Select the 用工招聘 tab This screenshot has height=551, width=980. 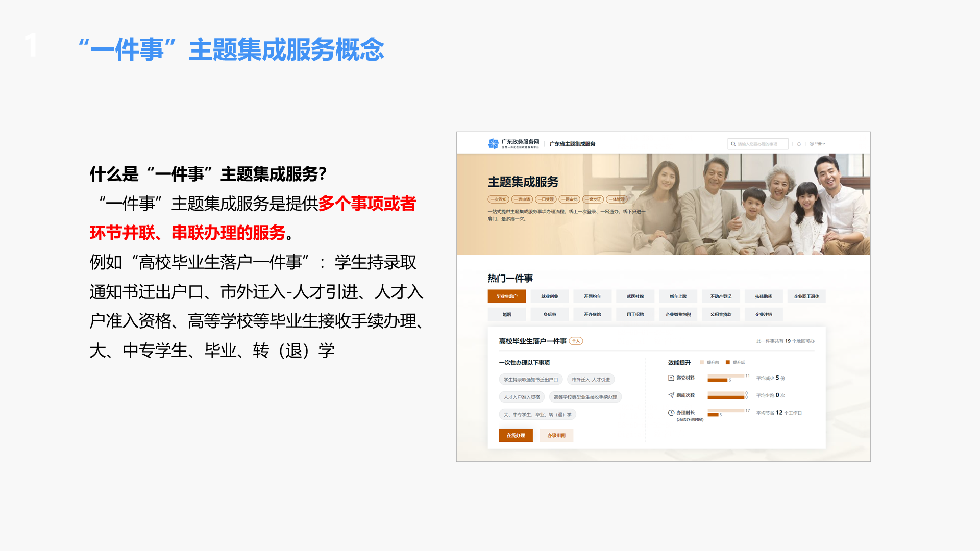click(635, 314)
